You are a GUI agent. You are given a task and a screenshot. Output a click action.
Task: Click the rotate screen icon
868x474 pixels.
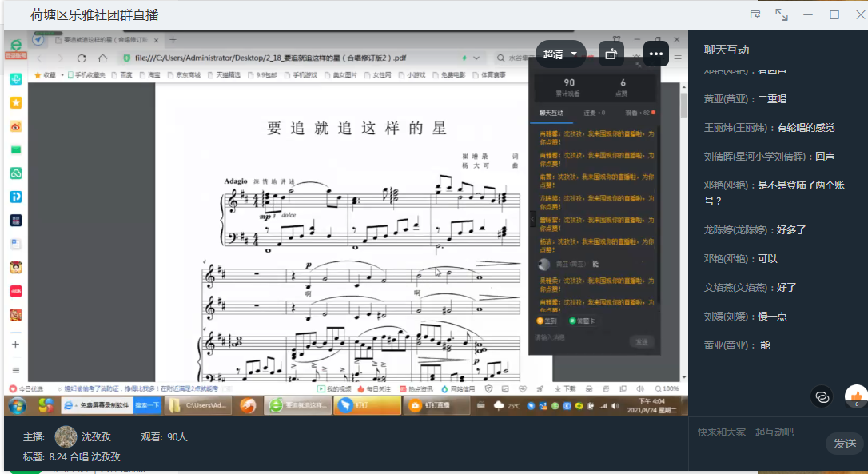coord(611,54)
